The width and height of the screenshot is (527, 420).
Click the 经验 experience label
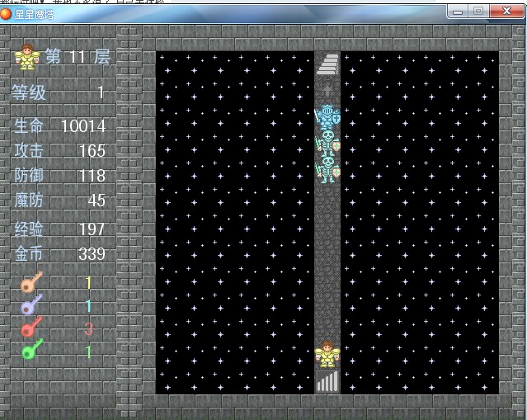click(x=29, y=229)
